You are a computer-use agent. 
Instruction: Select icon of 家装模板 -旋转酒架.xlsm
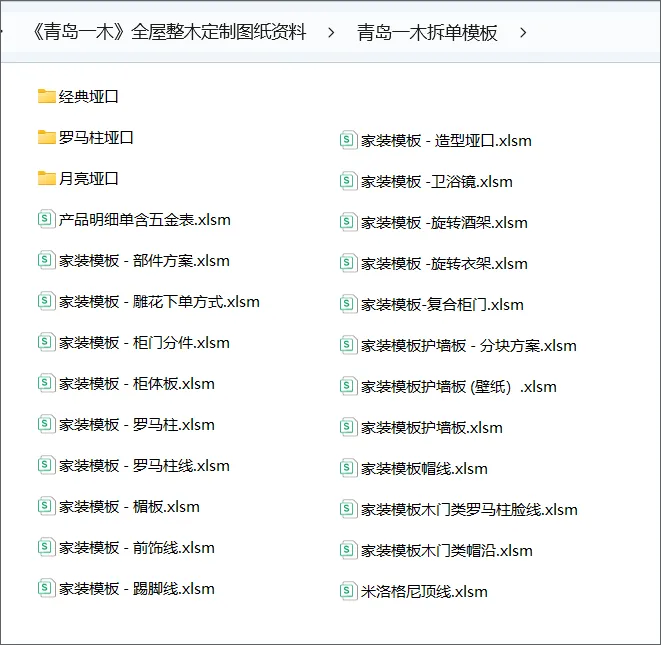348,222
